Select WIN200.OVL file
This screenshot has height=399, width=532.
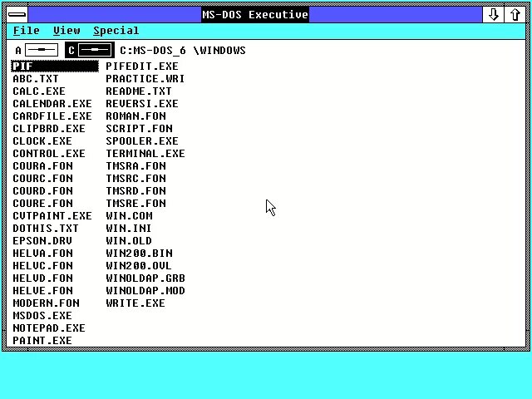pyautogui.click(x=139, y=266)
